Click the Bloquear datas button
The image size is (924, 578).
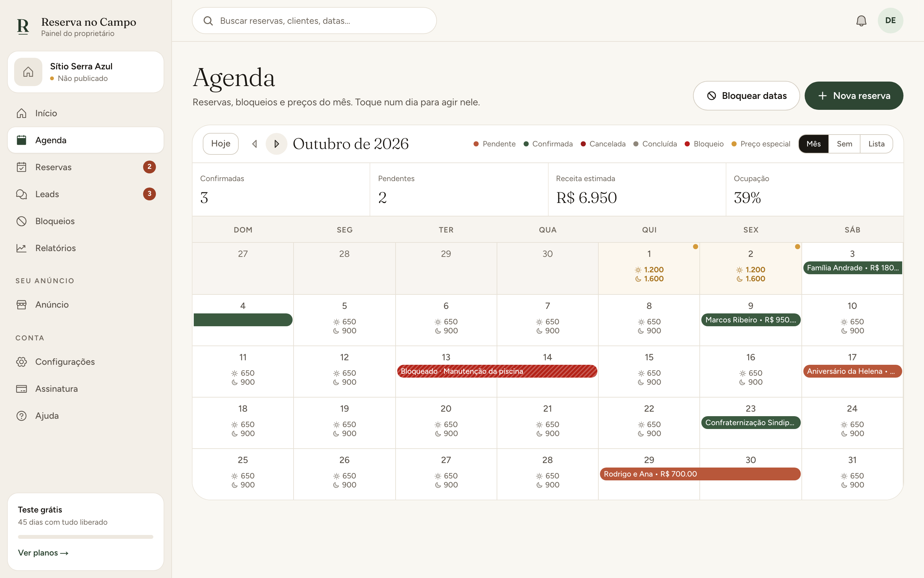click(746, 96)
